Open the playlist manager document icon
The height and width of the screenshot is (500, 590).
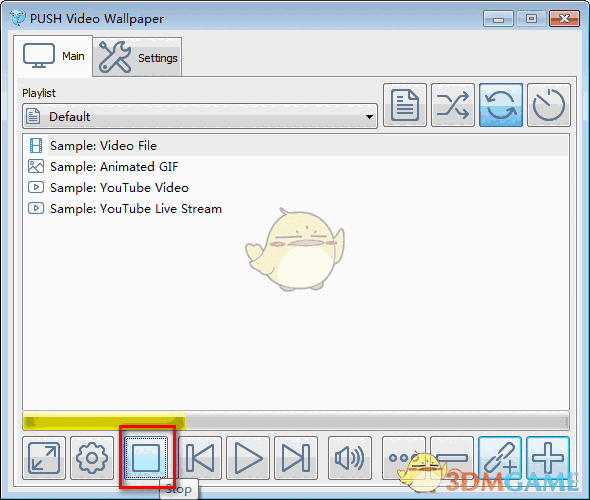(x=405, y=105)
